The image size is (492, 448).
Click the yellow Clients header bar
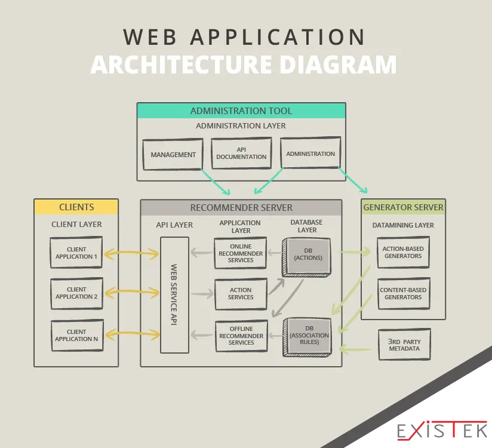pyautogui.click(x=76, y=207)
